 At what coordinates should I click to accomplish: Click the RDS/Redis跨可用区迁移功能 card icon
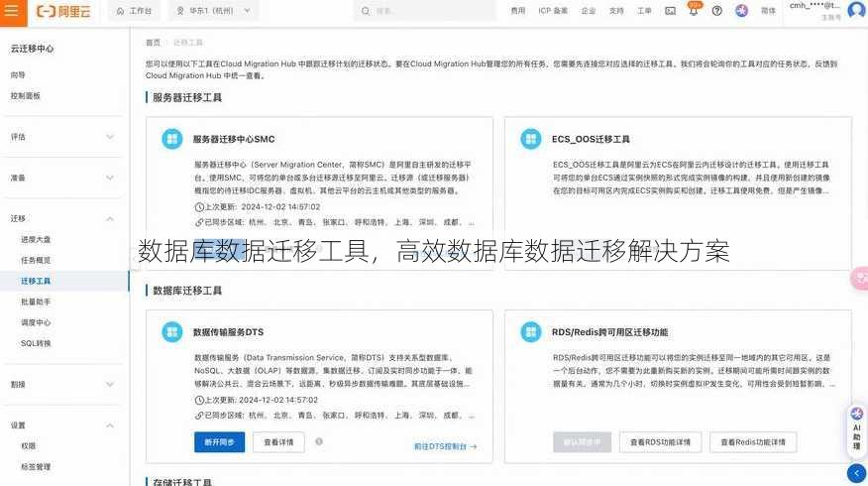point(531,332)
